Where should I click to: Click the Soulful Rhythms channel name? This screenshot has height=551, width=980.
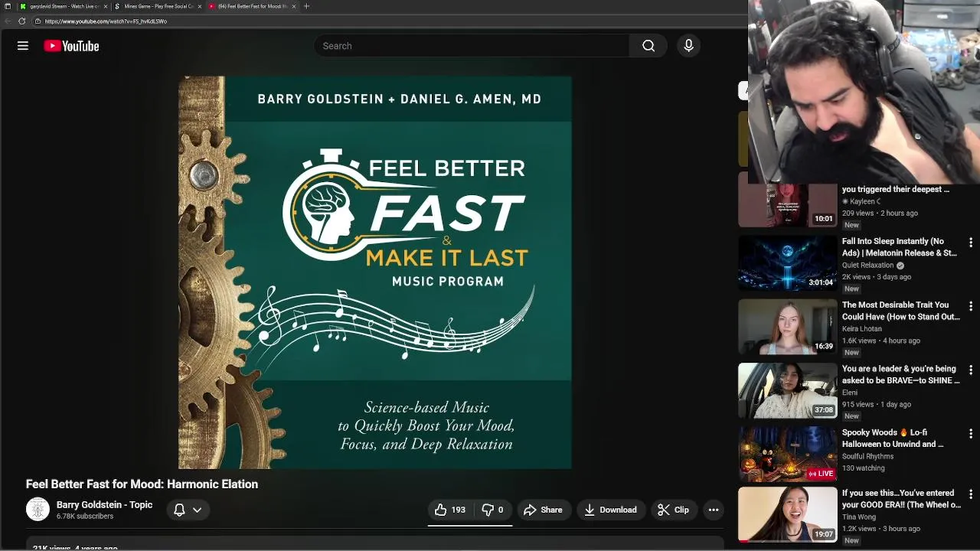click(867, 456)
